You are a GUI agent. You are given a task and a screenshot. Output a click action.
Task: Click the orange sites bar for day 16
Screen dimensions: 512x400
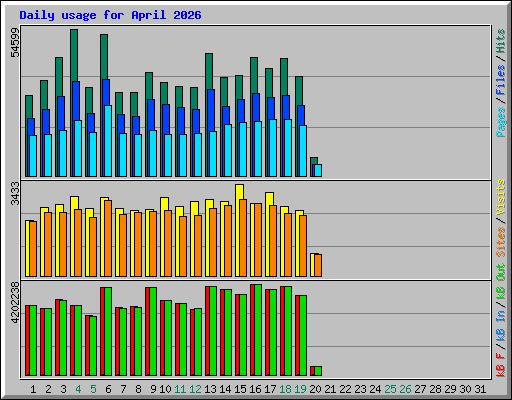click(x=258, y=240)
